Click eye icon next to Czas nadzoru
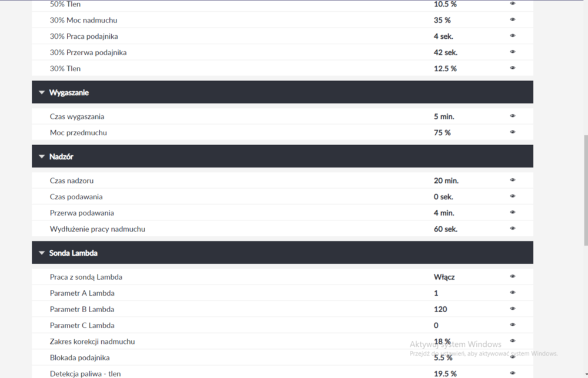 click(x=513, y=180)
